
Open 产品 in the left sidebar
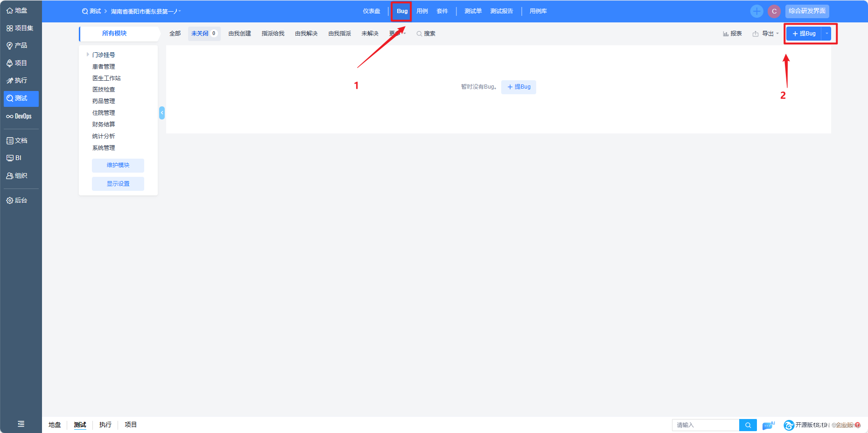click(x=17, y=45)
